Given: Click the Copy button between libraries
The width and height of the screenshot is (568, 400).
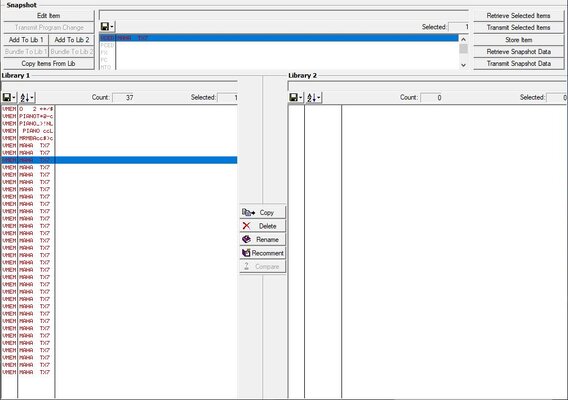Looking at the screenshot, I should pyautogui.click(x=263, y=212).
